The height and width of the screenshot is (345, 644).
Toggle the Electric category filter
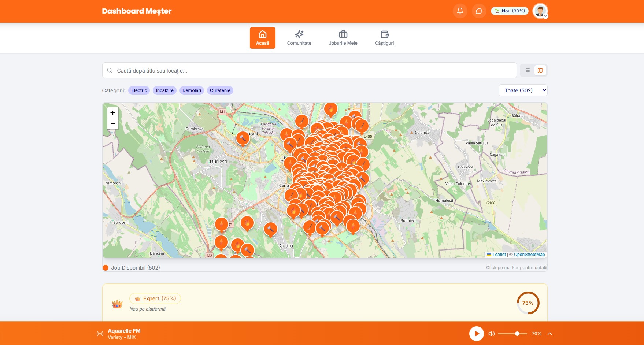(x=139, y=90)
